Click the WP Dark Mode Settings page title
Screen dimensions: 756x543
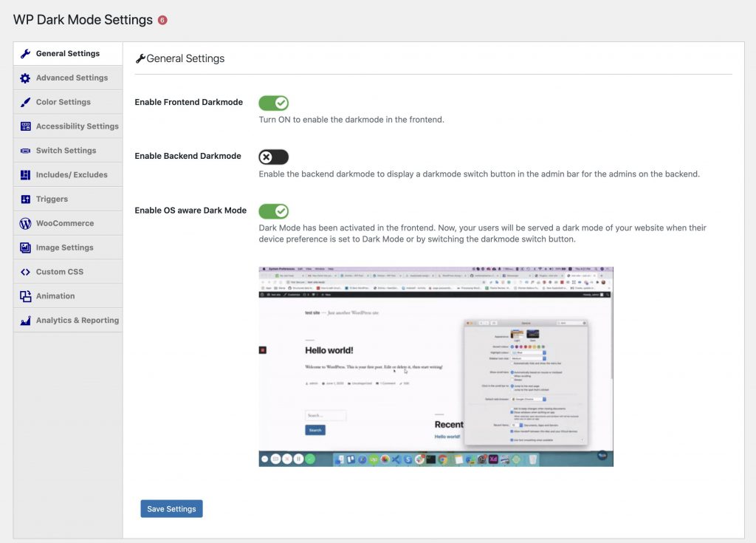pyautogui.click(x=83, y=20)
